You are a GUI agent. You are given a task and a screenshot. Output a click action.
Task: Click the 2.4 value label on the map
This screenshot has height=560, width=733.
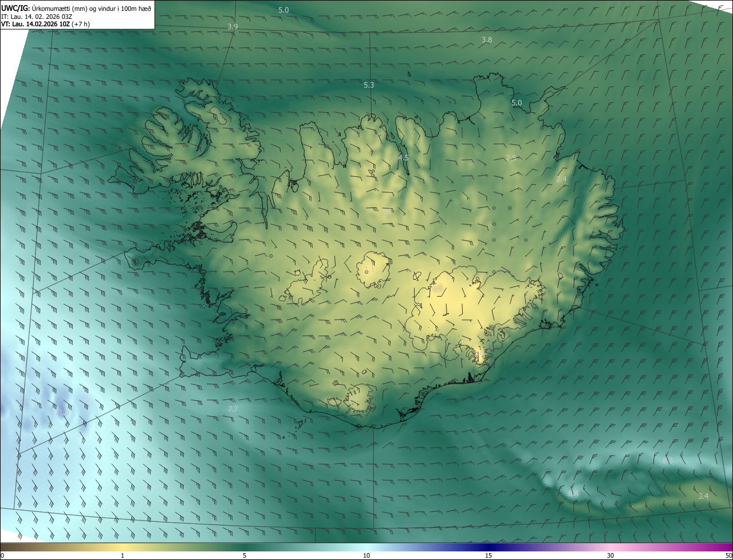[561, 179]
